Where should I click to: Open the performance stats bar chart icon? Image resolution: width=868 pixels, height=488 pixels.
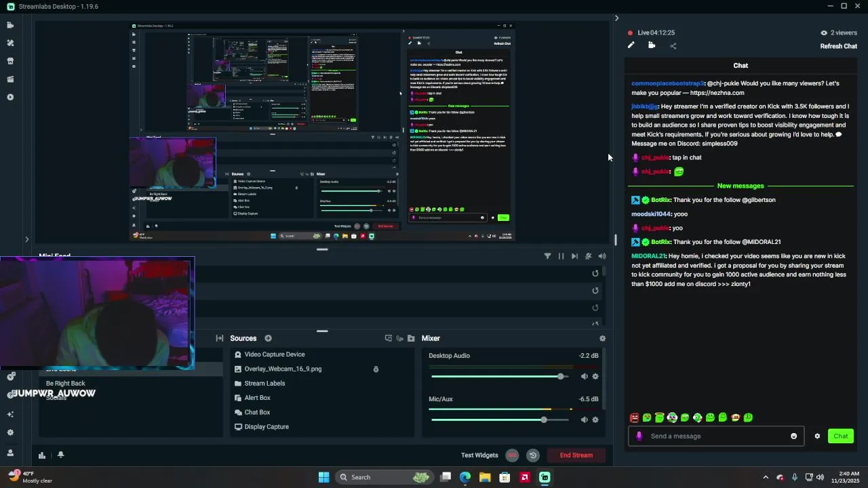[x=42, y=455]
